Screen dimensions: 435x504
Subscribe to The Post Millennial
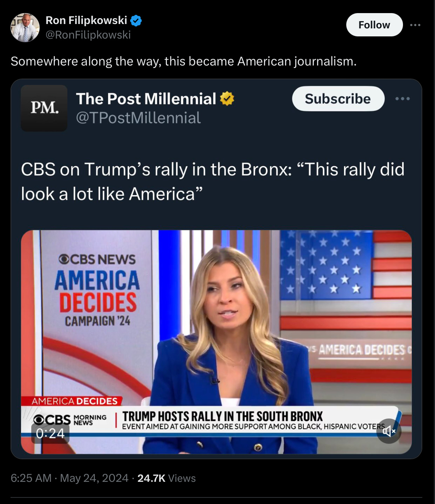point(338,99)
